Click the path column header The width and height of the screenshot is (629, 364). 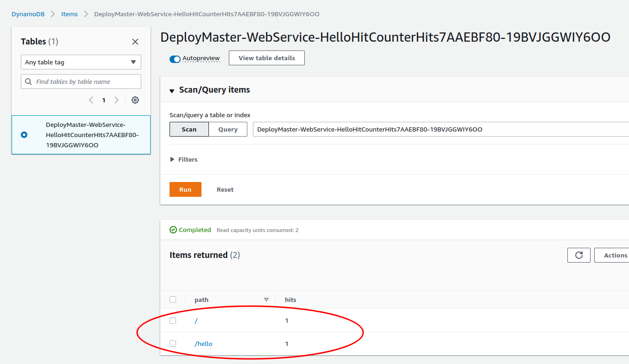(201, 300)
